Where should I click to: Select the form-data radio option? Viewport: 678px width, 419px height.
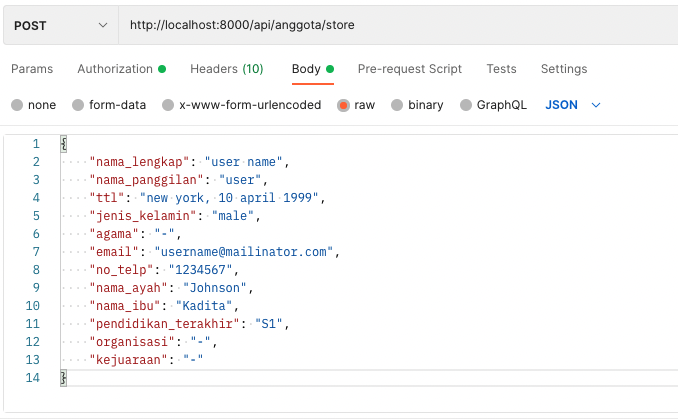click(78, 105)
